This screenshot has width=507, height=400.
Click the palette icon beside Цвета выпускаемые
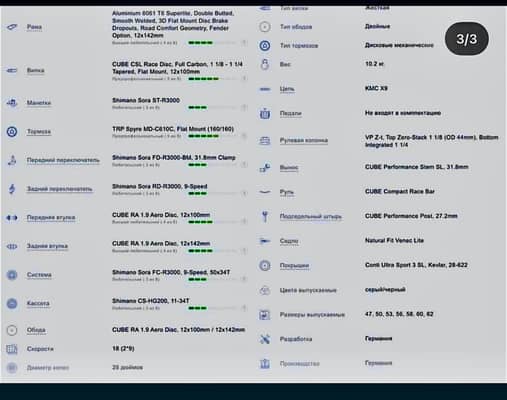(265, 290)
